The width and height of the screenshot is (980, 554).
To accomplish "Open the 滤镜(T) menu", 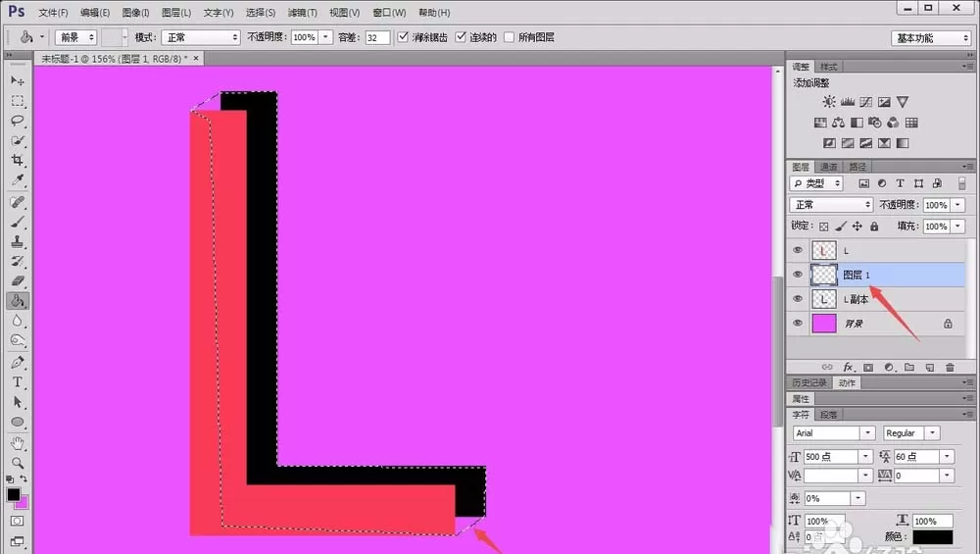I will pyautogui.click(x=303, y=13).
